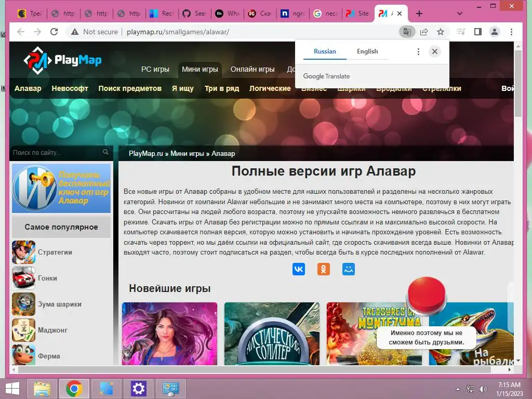Image resolution: width=532 pixels, height=399 pixels.
Task: Open the Мистический солитер game thumbnail
Action: pos(272,334)
